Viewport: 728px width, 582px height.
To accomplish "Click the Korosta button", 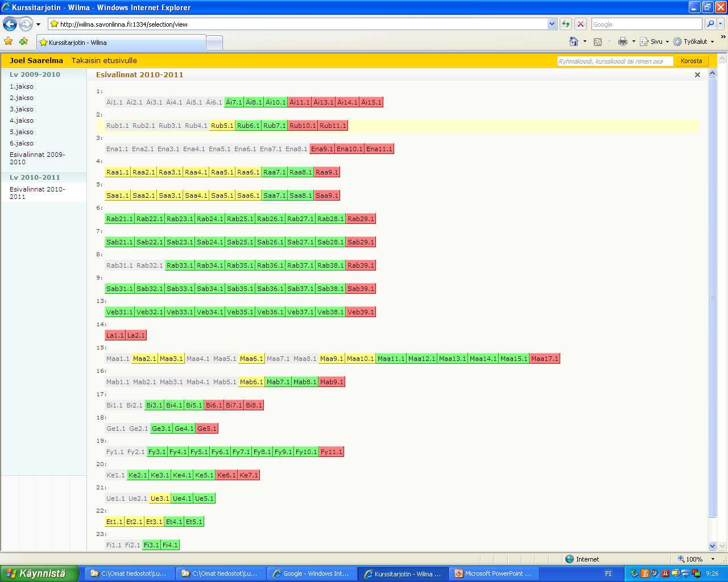I will [x=691, y=61].
